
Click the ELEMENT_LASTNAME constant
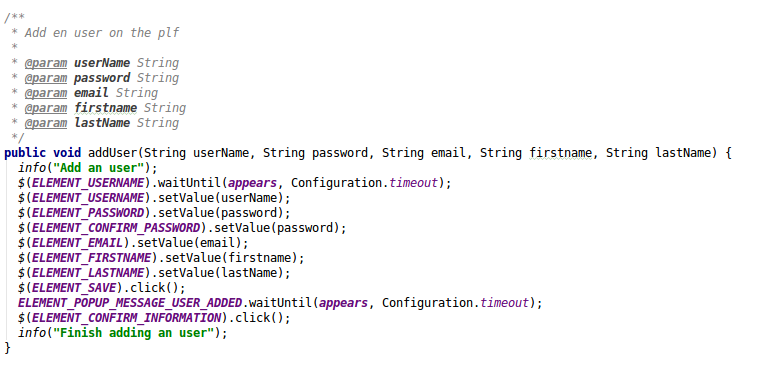(88, 273)
